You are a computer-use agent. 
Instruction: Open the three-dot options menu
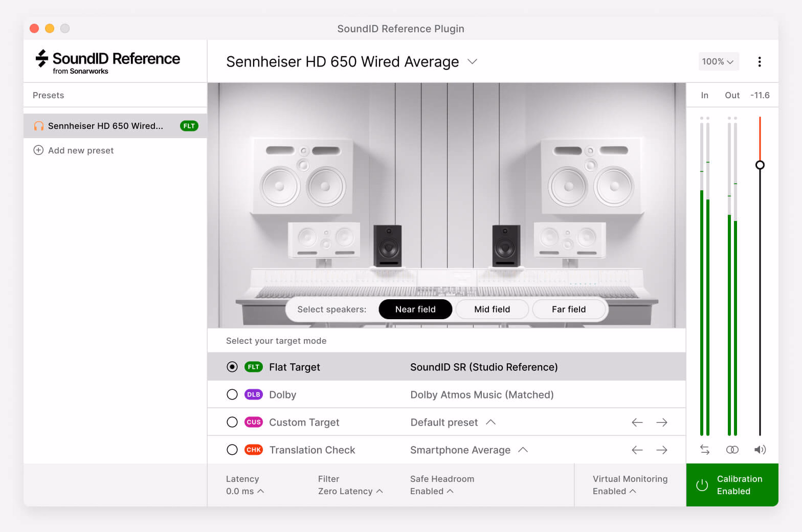coord(760,62)
